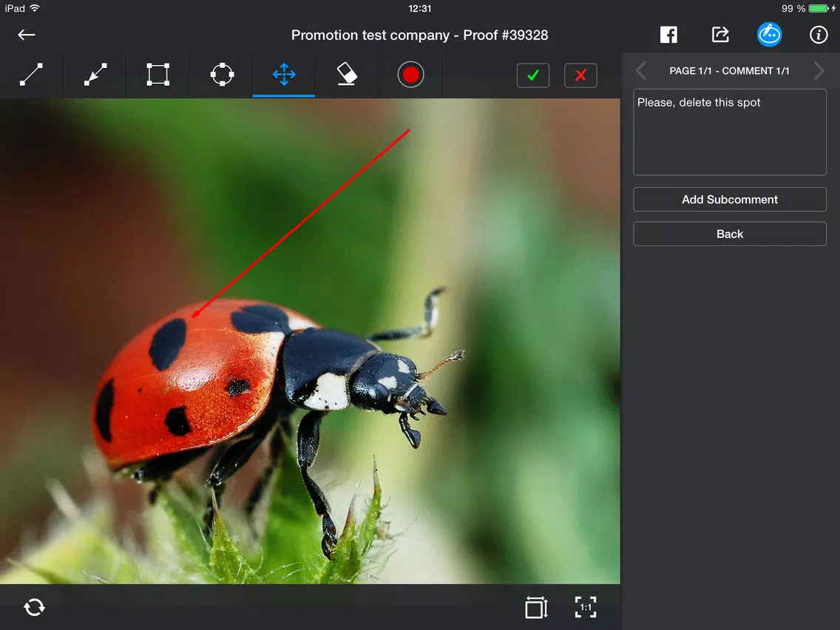The image size is (840, 630).
Task: Go to next comment chevron
Action: point(818,70)
